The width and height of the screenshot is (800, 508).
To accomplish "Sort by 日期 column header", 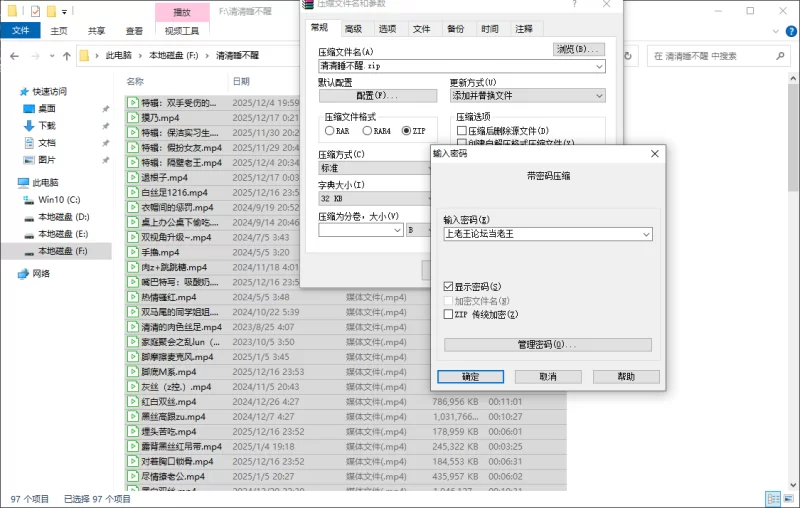I will (x=241, y=82).
